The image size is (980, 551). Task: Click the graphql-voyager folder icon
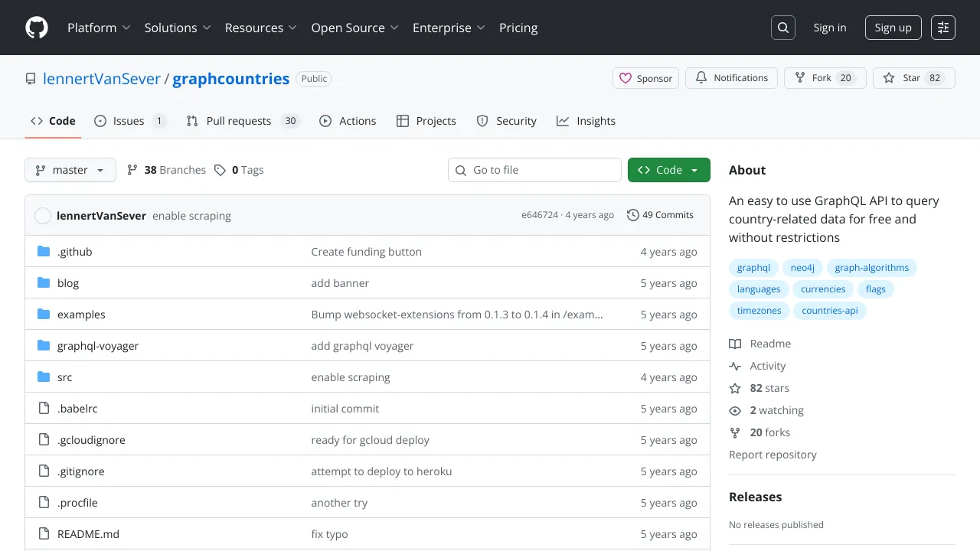[x=44, y=346]
